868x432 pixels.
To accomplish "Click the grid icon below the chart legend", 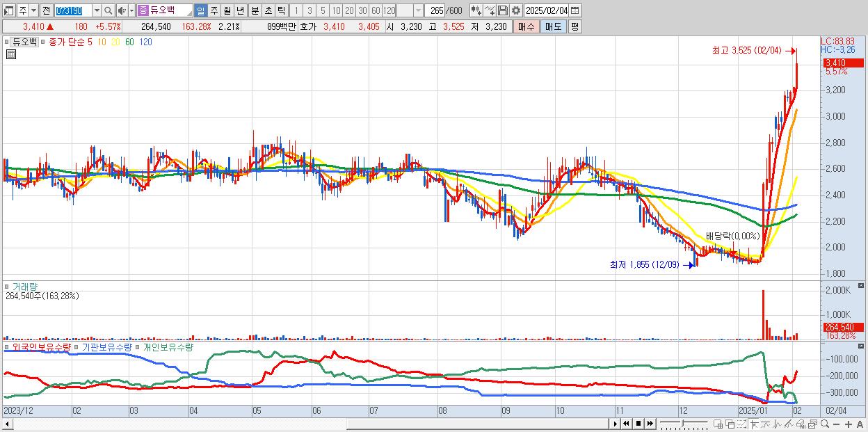I will 10,54.
